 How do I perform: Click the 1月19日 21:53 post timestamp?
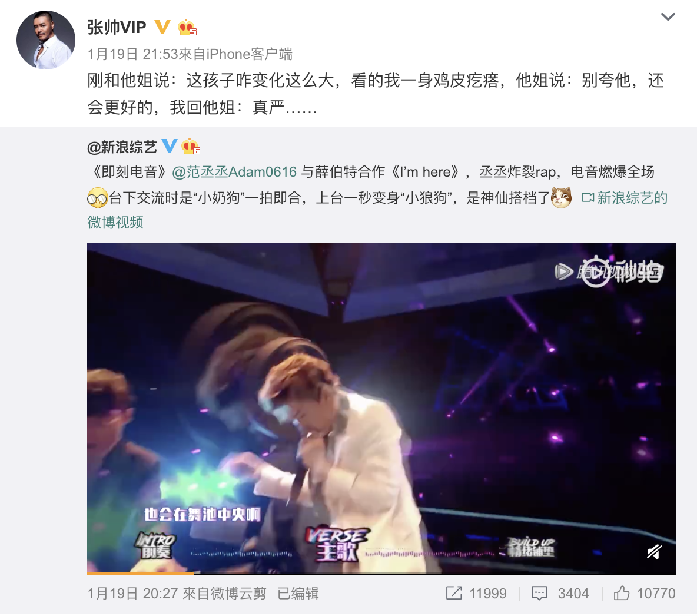tap(132, 54)
